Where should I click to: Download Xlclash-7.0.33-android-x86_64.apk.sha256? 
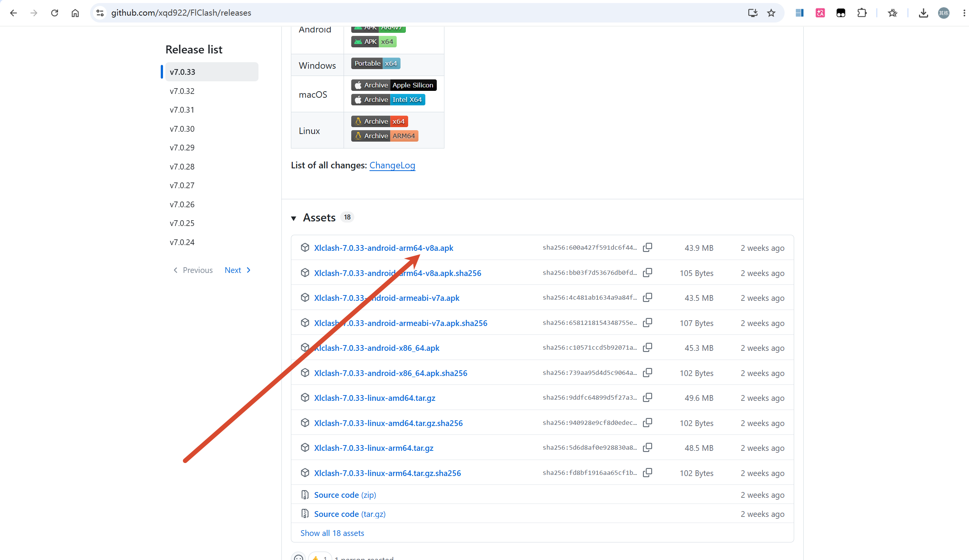click(x=391, y=373)
